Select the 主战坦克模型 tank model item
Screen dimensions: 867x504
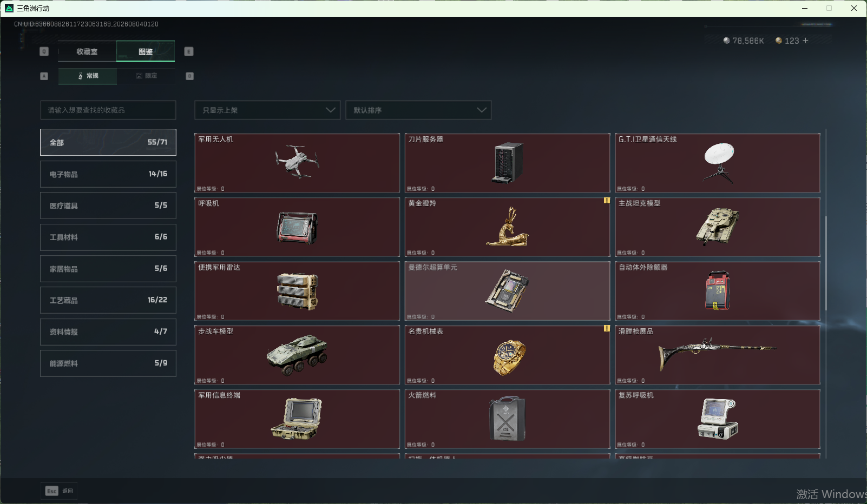pos(718,227)
